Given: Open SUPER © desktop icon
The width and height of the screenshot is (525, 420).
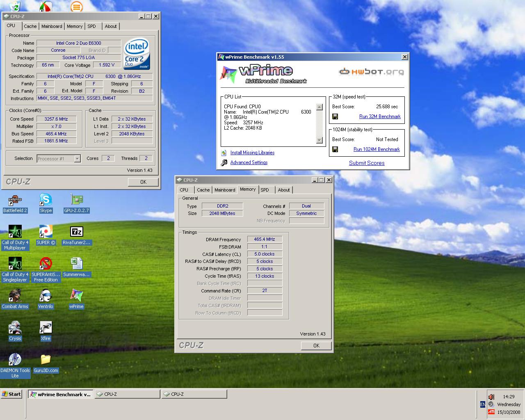Looking at the screenshot, I should click(46, 235).
